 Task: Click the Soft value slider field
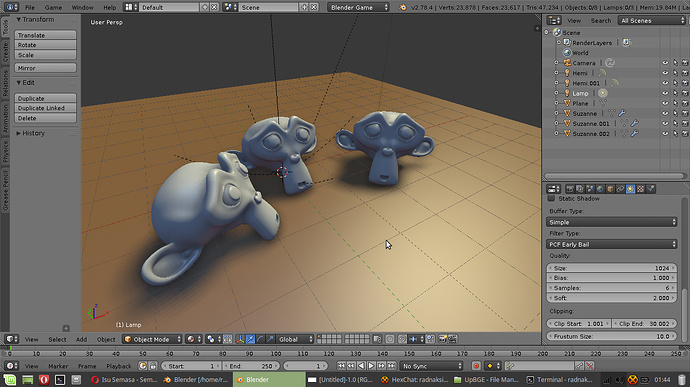click(x=612, y=298)
